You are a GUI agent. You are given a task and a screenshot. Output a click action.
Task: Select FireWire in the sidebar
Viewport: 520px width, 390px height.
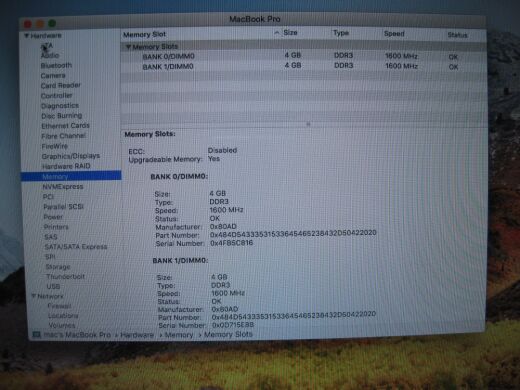click(x=55, y=146)
